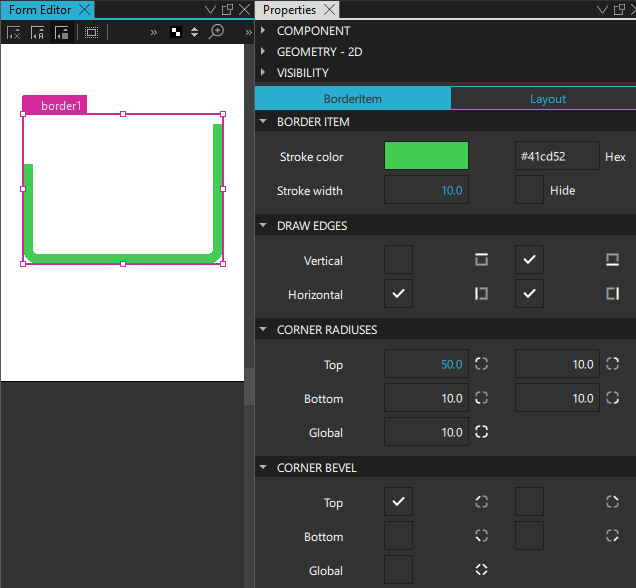Viewport: 636px width, 588px height.
Task: Enable the Hide stroke checkbox
Action: pyautogui.click(x=529, y=190)
